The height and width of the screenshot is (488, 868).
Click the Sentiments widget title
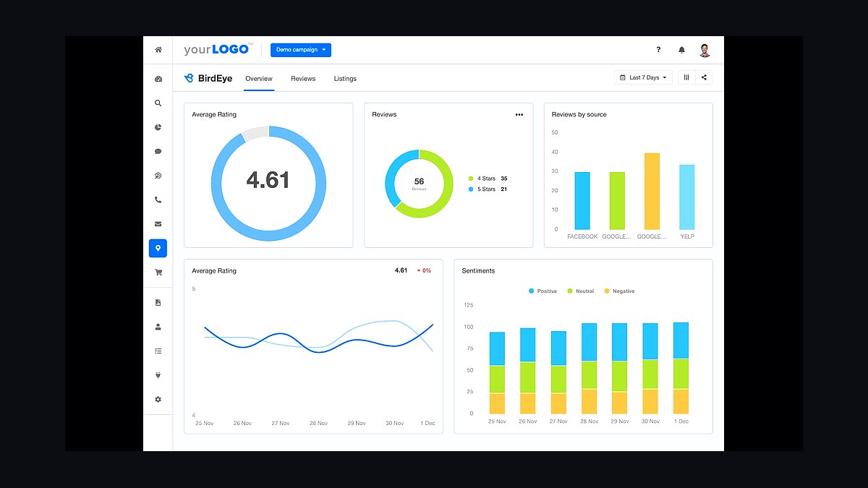479,271
